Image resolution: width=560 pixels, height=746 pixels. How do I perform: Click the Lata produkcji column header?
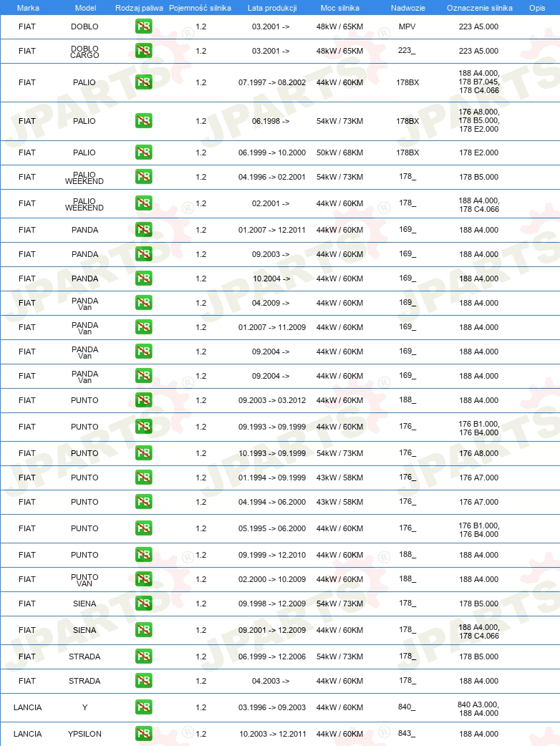(x=272, y=8)
